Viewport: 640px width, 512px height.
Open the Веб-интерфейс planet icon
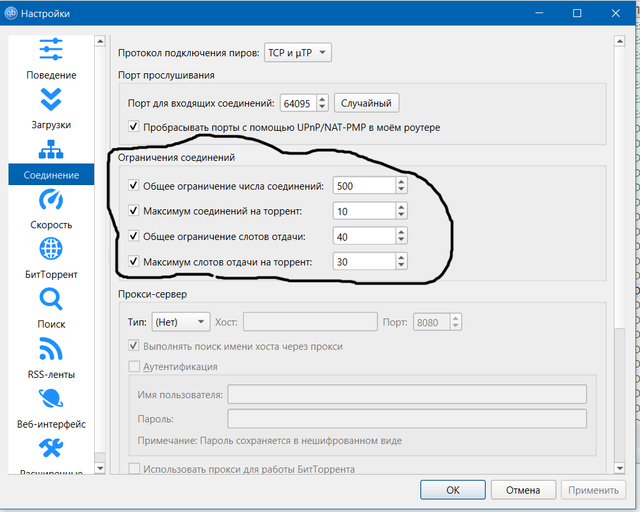coord(51,398)
